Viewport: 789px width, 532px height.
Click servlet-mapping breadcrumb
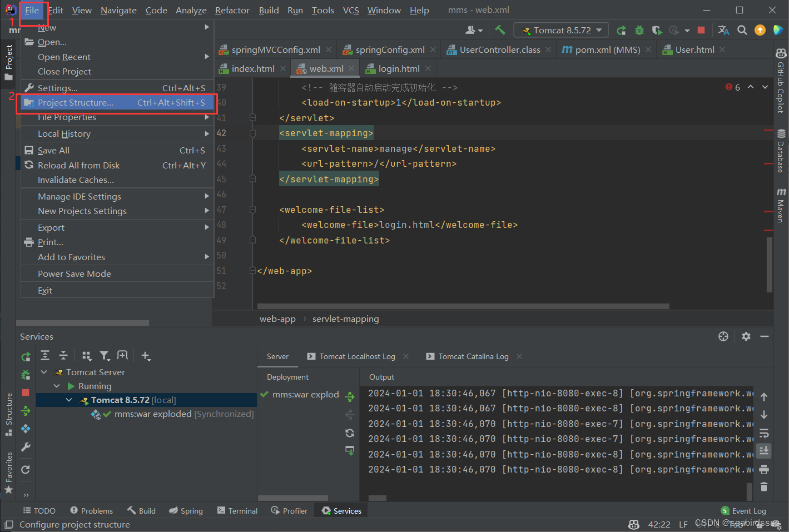[x=345, y=319]
